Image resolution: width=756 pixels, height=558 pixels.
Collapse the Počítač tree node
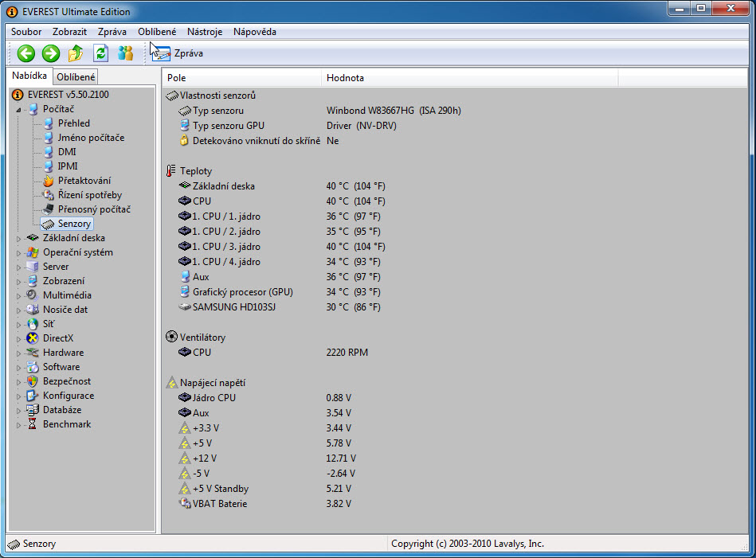click(x=18, y=110)
